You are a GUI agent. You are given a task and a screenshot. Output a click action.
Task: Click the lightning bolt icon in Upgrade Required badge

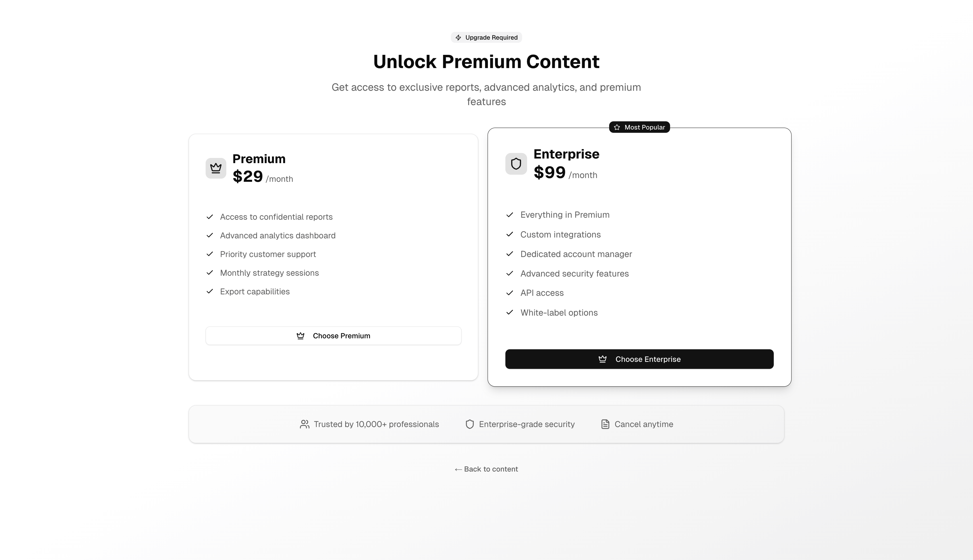click(x=458, y=37)
